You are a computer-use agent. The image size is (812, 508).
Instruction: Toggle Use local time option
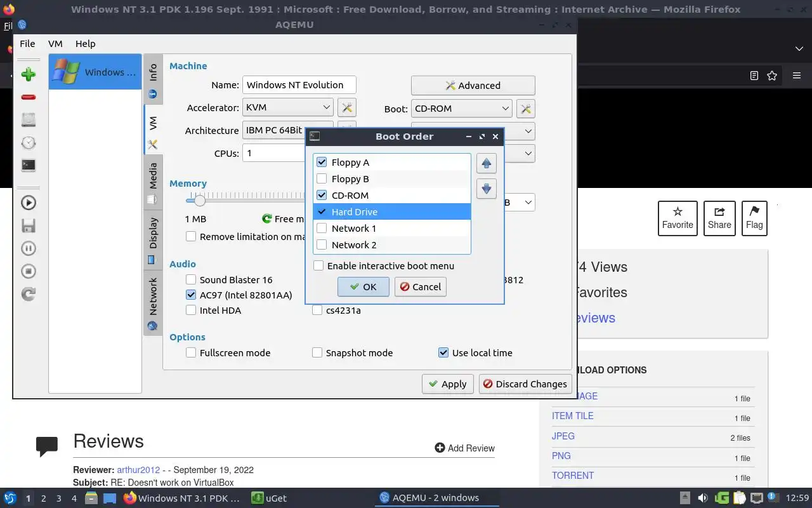pos(443,352)
